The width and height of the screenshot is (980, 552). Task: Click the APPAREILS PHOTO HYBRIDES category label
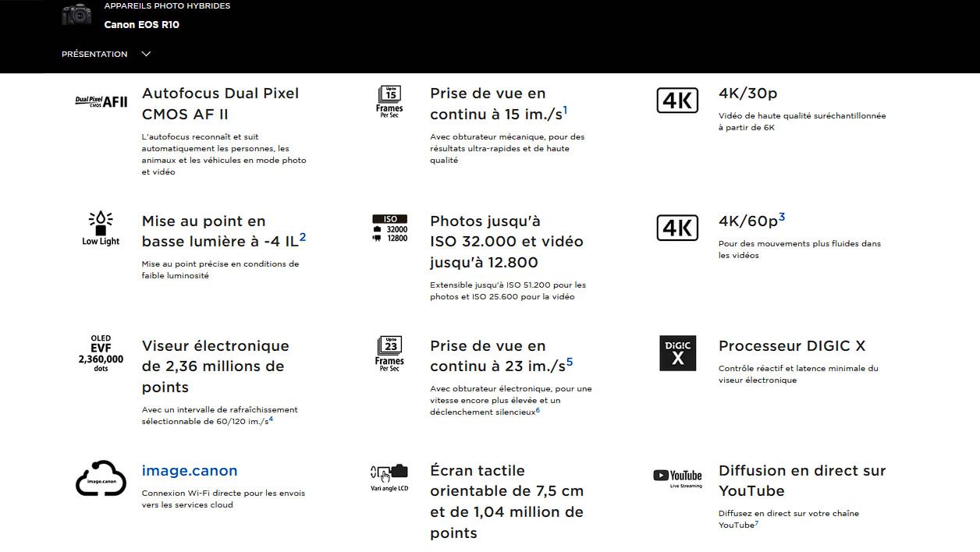(x=167, y=6)
